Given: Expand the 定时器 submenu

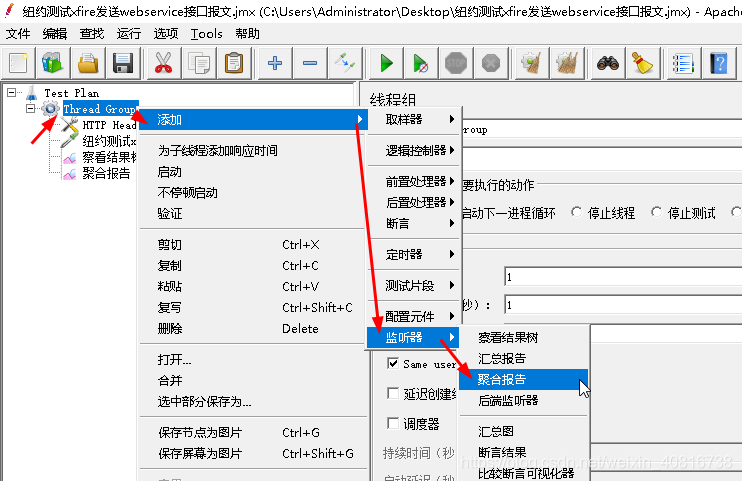Looking at the screenshot, I should (413, 255).
